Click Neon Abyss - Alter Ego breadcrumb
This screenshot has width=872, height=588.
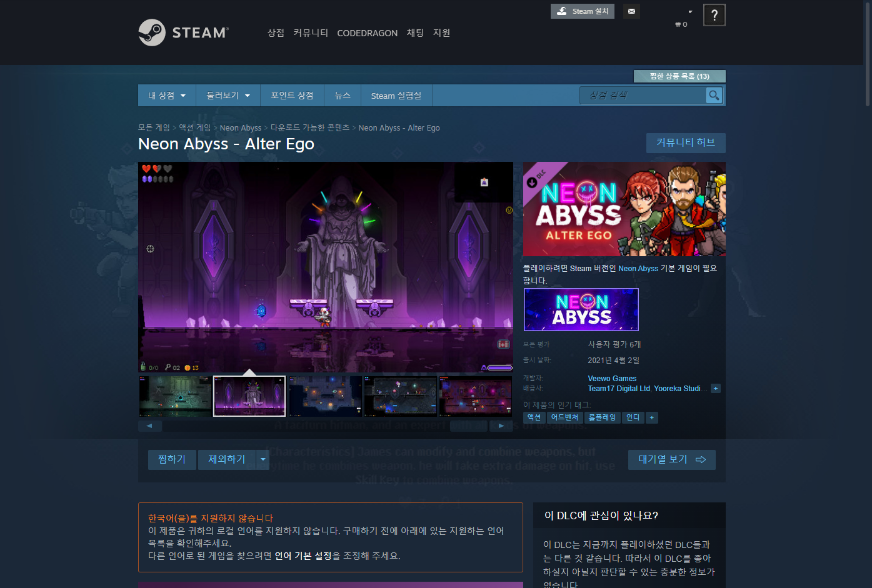click(399, 127)
